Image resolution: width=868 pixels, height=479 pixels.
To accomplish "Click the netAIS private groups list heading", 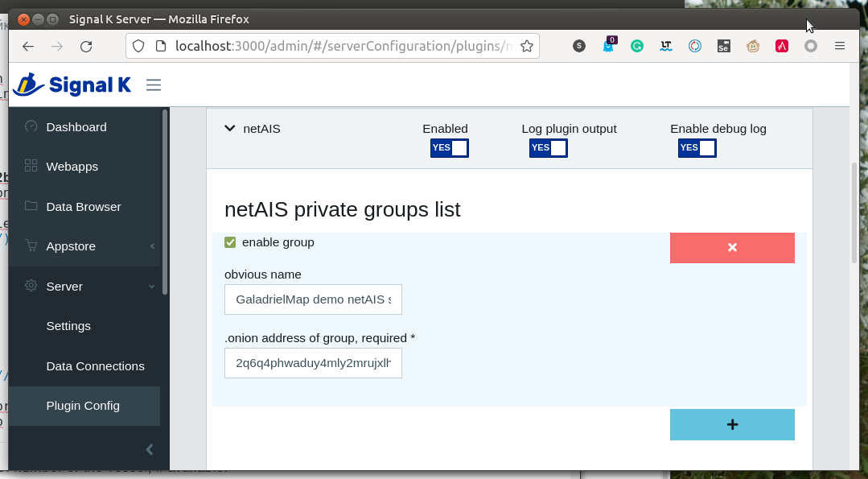I will click(342, 209).
